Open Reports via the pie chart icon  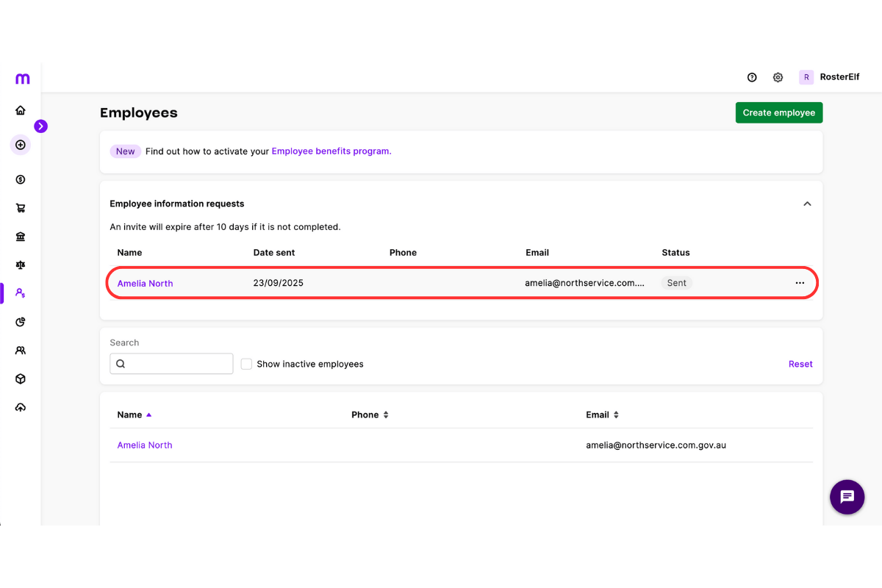point(21,321)
